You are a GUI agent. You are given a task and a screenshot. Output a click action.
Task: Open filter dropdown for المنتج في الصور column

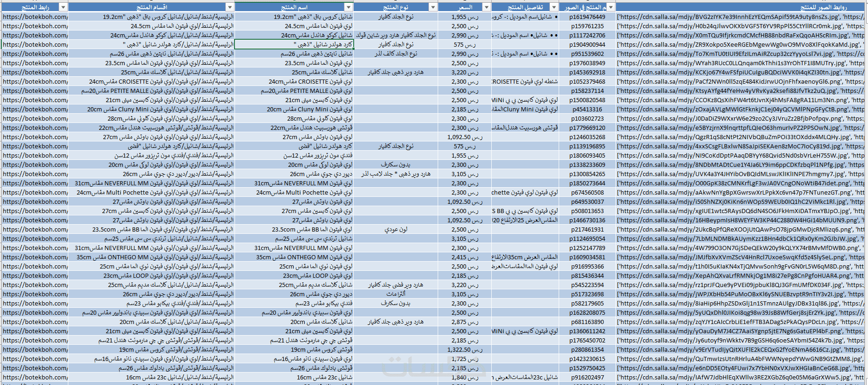(x=611, y=7)
